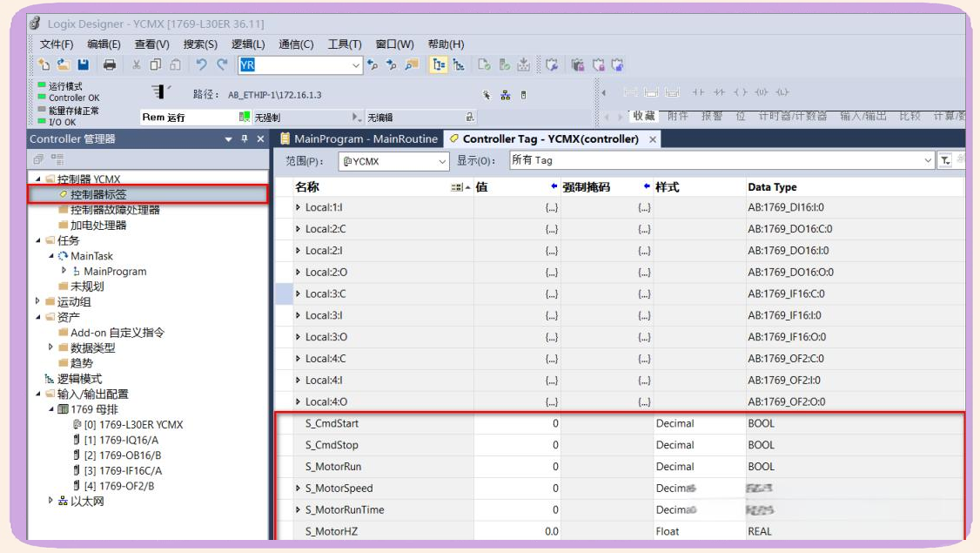This screenshot has width=980, height=553.
Task: Insert a new rung instruction
Action: pyautogui.click(x=631, y=92)
